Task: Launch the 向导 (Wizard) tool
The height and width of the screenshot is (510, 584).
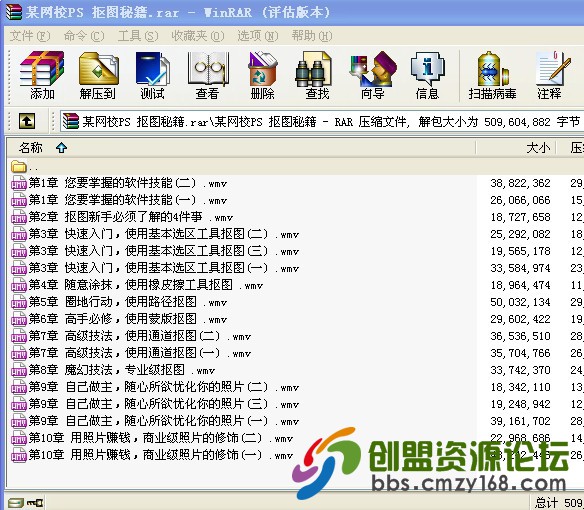Action: pos(372,76)
